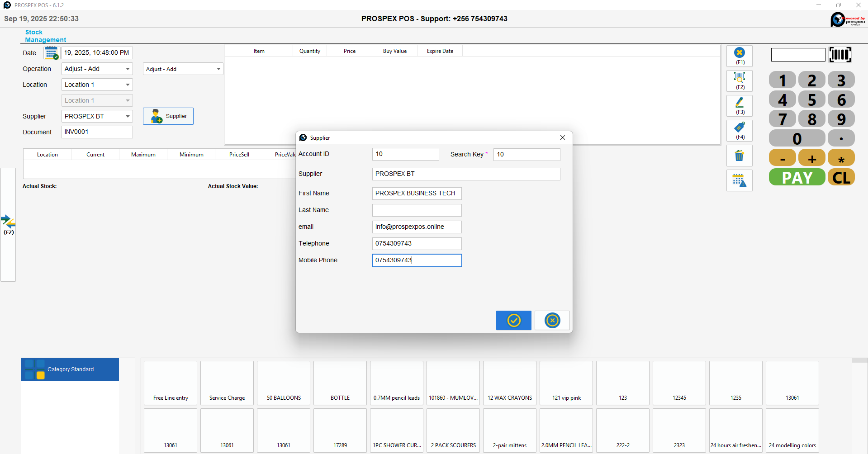Click the Telephone field
The width and height of the screenshot is (868, 454).
point(417,244)
